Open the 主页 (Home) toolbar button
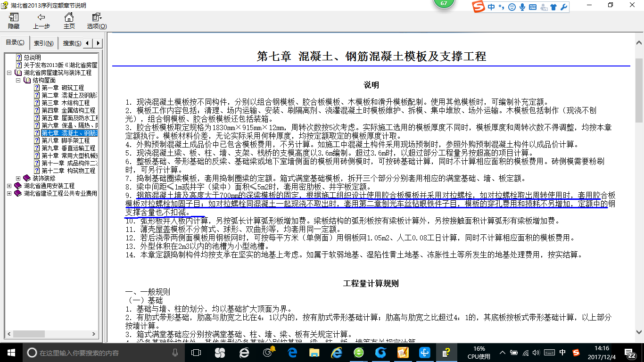 (x=69, y=21)
